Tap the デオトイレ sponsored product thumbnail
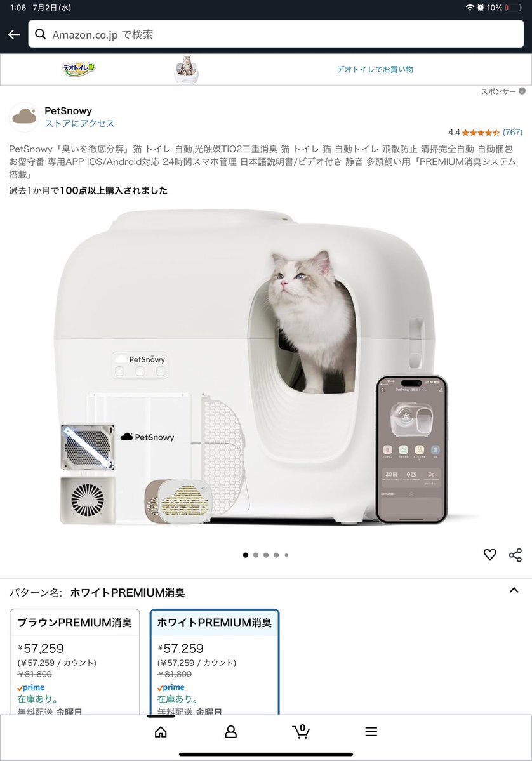The height and width of the screenshot is (761, 532). point(187,69)
